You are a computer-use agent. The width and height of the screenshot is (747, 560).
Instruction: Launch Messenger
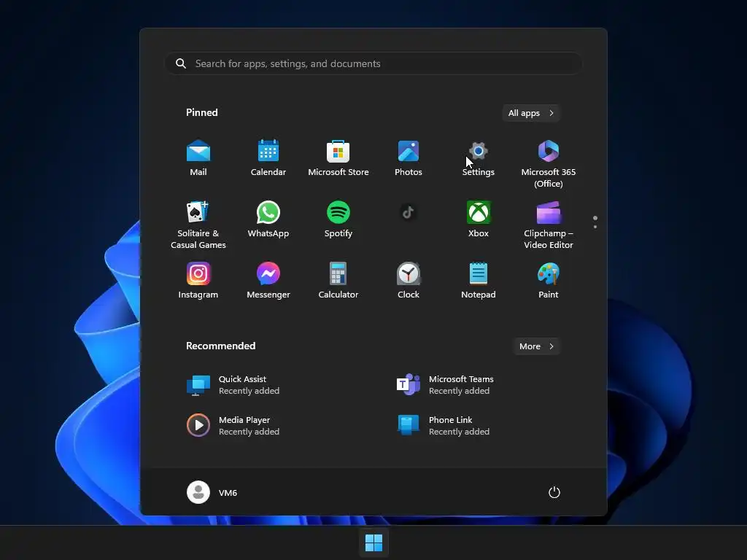tap(268, 281)
